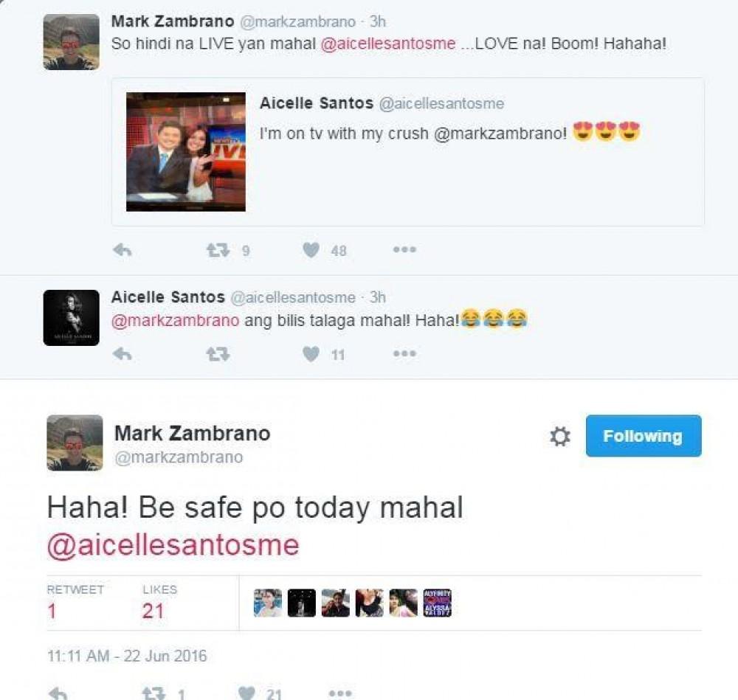Like the tweet with 48 likes

click(311, 250)
